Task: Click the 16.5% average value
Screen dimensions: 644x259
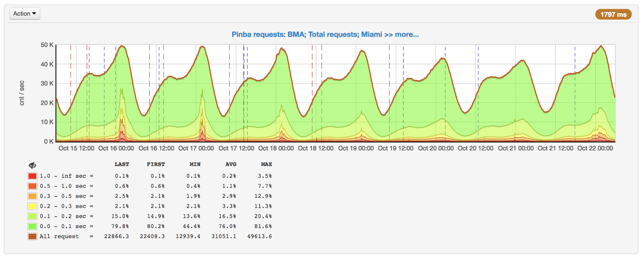Action: pyautogui.click(x=227, y=216)
